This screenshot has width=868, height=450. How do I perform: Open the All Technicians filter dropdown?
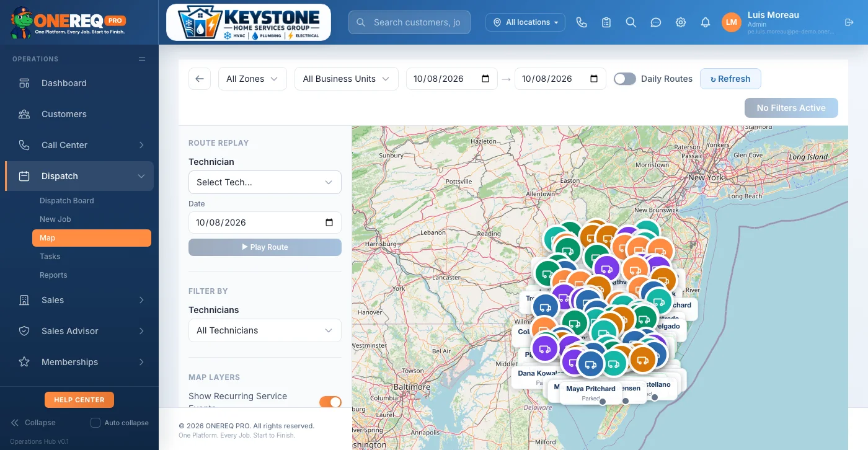coord(265,330)
